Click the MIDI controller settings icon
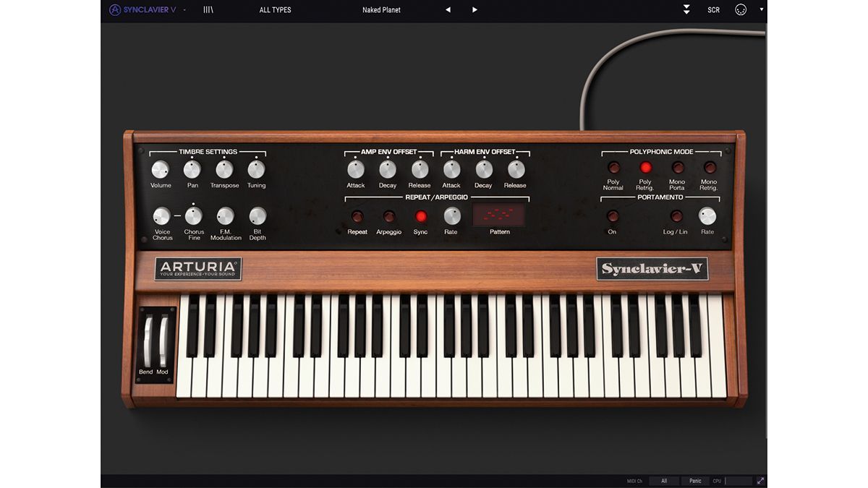868x488 pixels. coord(740,9)
